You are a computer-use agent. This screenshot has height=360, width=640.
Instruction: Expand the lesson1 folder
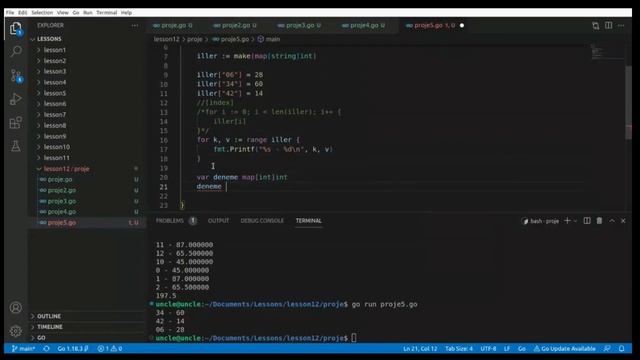(x=55, y=50)
